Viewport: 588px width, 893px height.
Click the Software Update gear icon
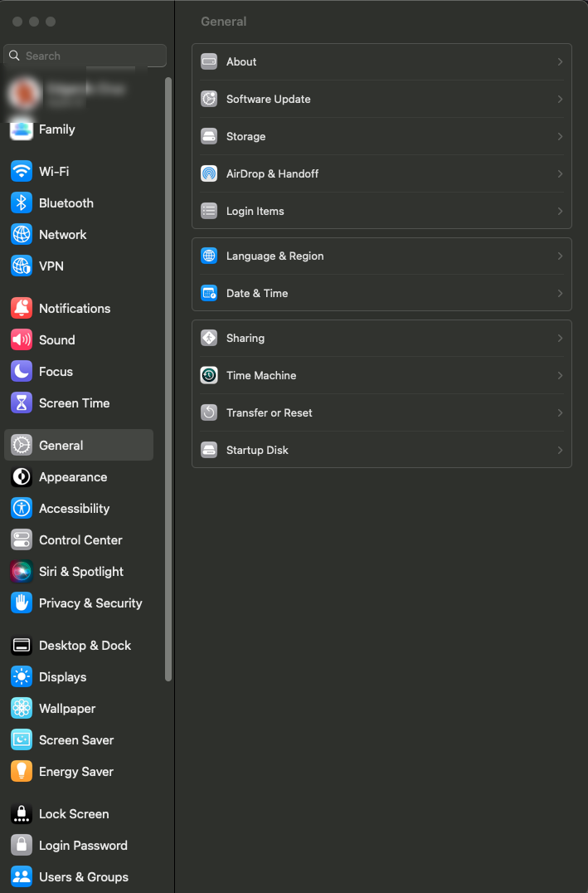[209, 100]
